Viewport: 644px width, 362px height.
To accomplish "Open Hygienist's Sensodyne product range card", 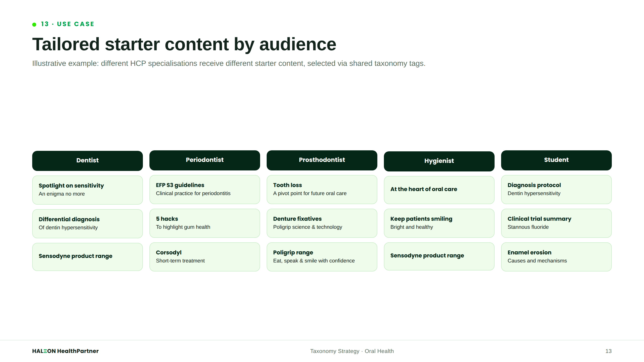I will [x=439, y=256].
